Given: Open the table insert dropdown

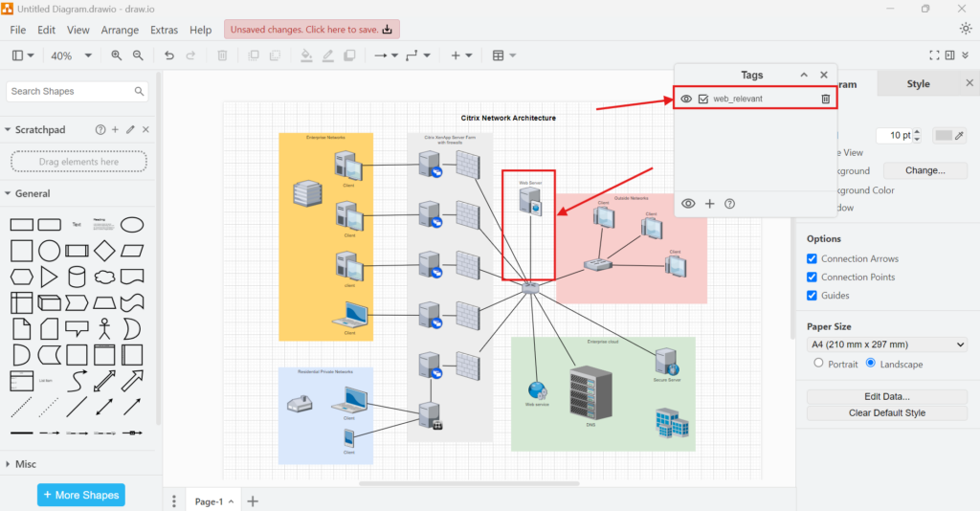Looking at the screenshot, I should click(503, 56).
